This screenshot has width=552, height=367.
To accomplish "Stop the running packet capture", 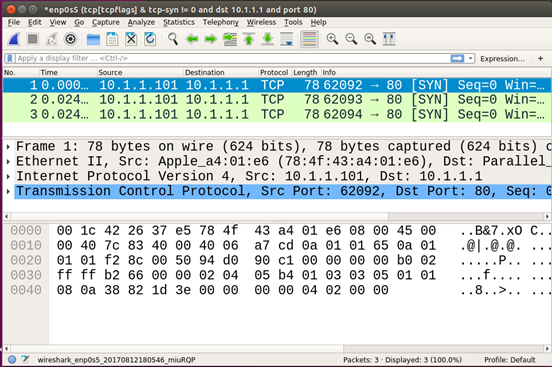I will [33, 39].
